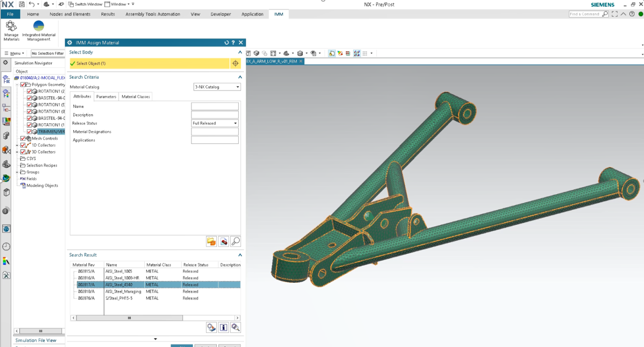Open the Developer ribbon tab
Screen dimensions: 644x347
pos(221,14)
